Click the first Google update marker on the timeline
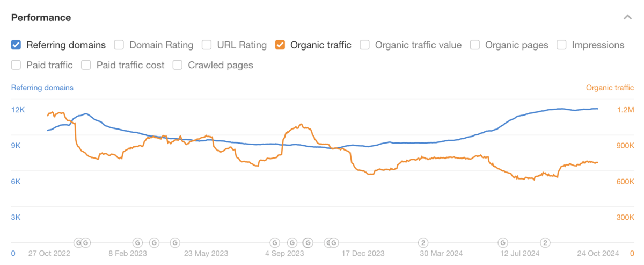 click(x=78, y=243)
